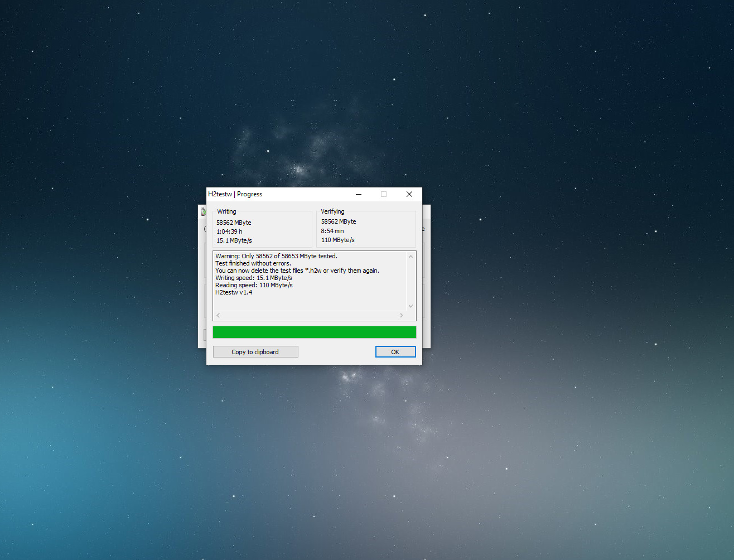Click the '58562 MByte' value under Verifying

339,221
